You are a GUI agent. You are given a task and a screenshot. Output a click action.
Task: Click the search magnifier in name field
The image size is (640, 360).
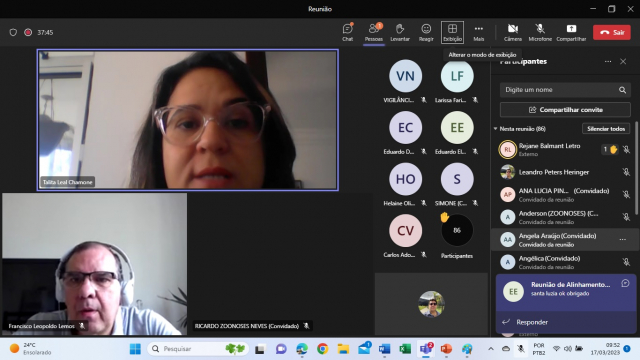point(622,90)
